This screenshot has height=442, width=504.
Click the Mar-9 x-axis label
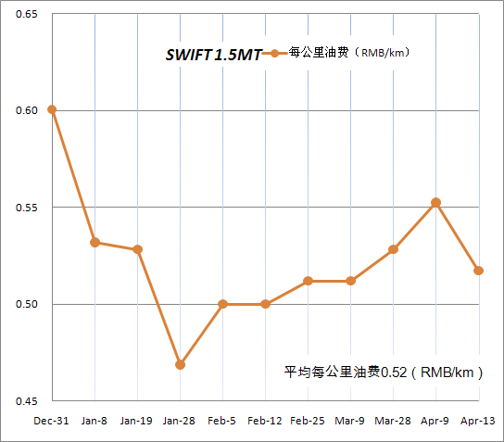tap(349, 421)
